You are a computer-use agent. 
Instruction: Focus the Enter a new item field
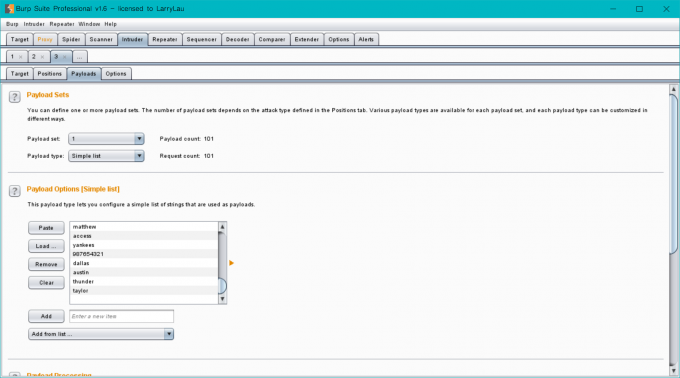click(x=121, y=316)
